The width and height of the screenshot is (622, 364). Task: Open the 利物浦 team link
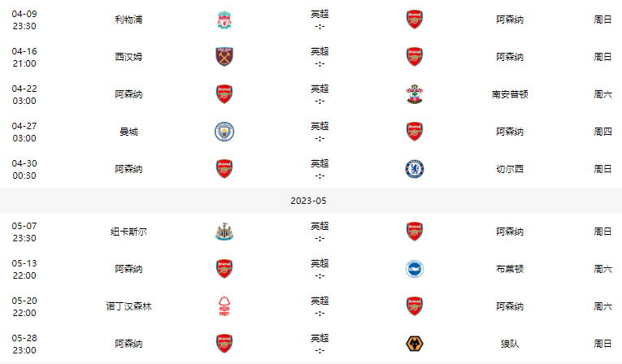point(128,19)
